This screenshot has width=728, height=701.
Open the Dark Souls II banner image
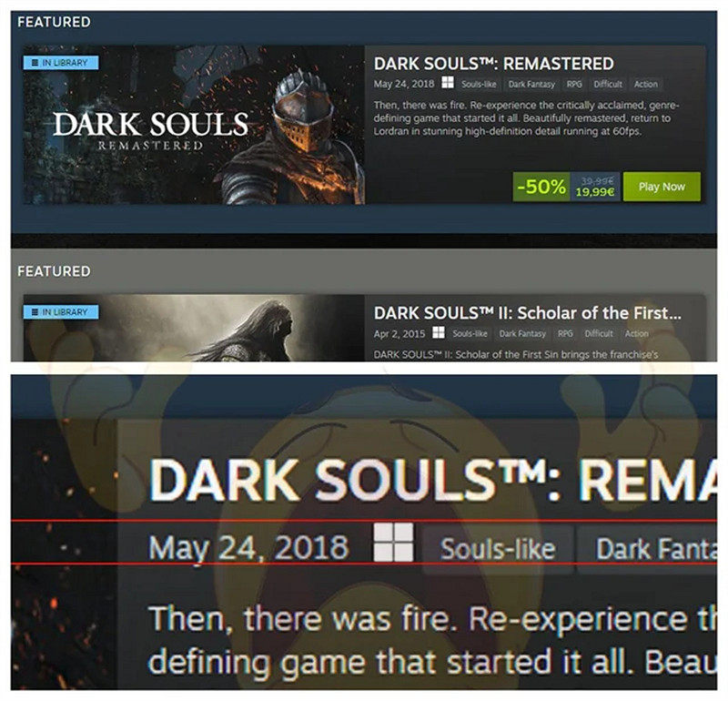coord(194,328)
